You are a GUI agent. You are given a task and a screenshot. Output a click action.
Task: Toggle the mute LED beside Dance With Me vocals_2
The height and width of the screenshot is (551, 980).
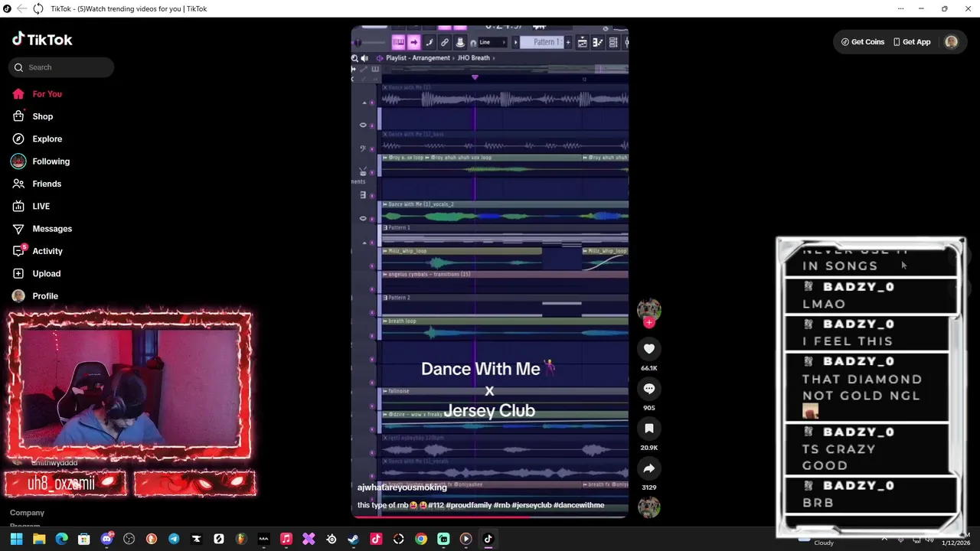[373, 218]
